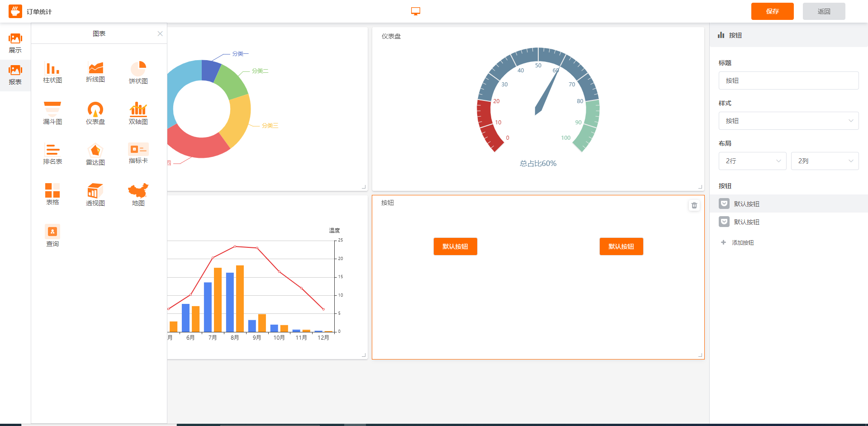Click icon of the first 默认按钮 list row
Image resolution: width=868 pixels, height=426 pixels.
724,204
